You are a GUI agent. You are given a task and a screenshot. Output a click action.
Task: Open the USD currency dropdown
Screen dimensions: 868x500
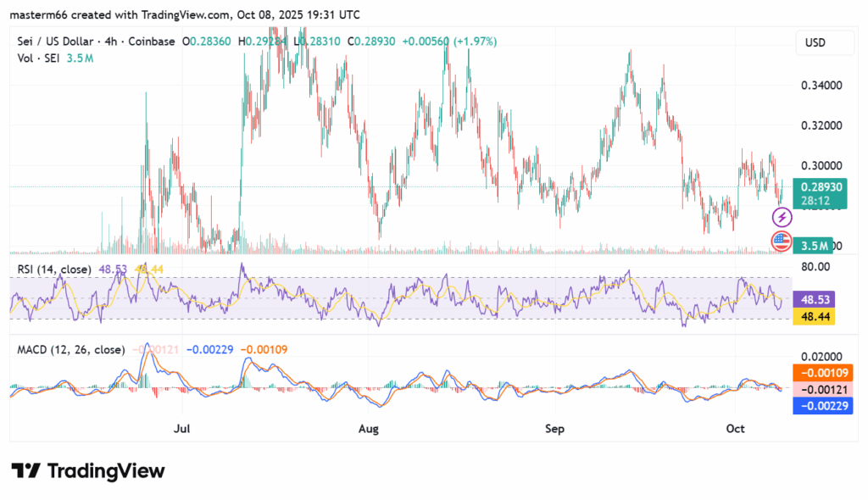pyautogui.click(x=815, y=42)
